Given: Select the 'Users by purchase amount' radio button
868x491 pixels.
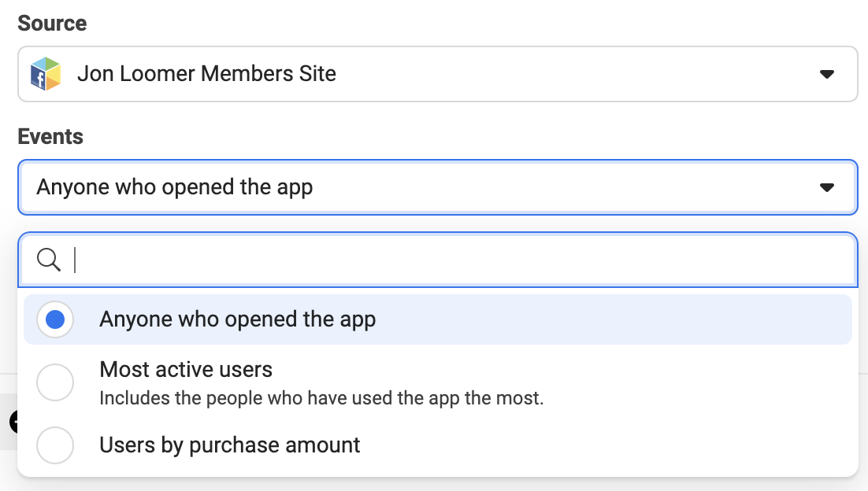Looking at the screenshot, I should 55,445.
